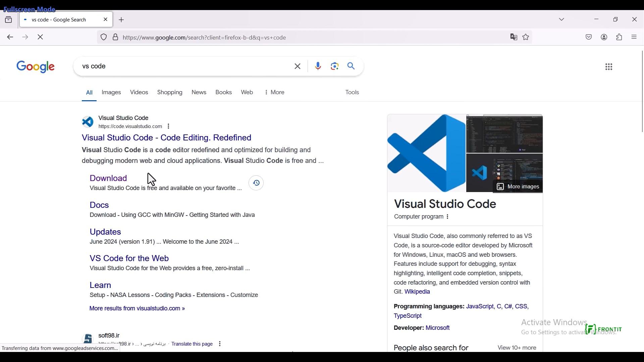Screen dimensions: 644x362
Task: Open the Wikipedia link in knowledge panel
Action: 417,292
